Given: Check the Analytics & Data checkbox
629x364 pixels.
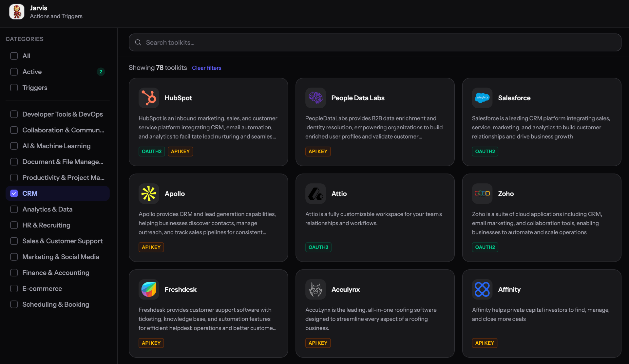Looking at the screenshot, I should tap(14, 209).
